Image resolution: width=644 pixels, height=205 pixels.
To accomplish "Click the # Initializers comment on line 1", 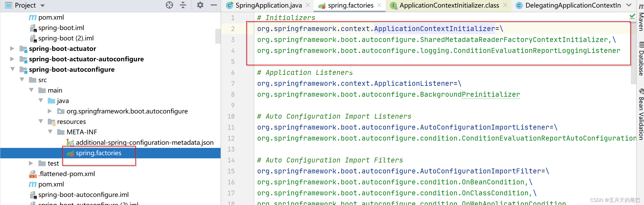I will pyautogui.click(x=286, y=18).
